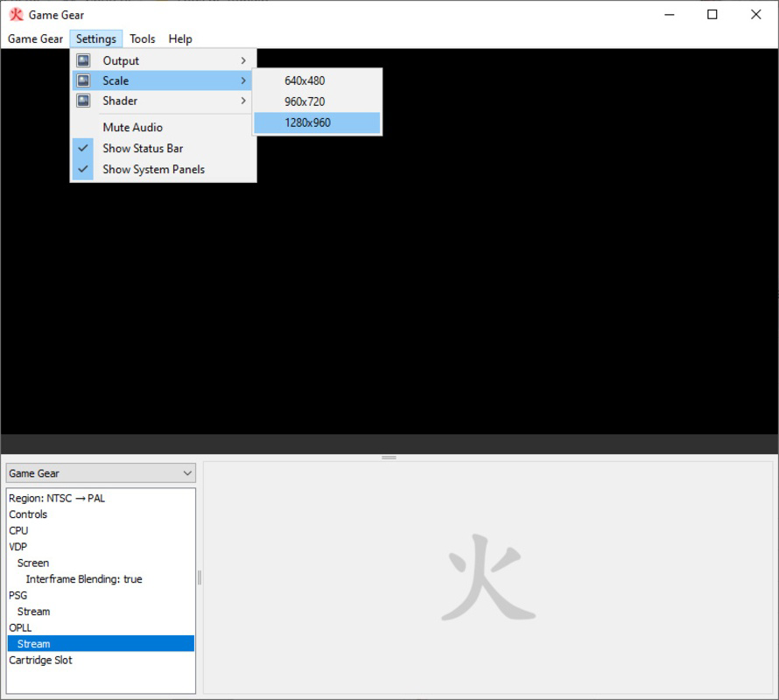Click the horizontal panel splitter grip
The width and height of the screenshot is (779, 700).
click(x=389, y=458)
